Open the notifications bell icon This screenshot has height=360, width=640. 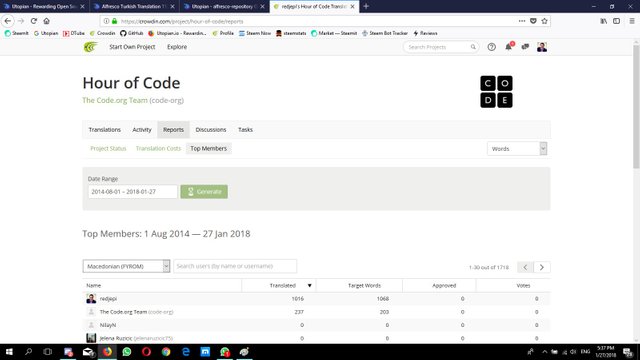[509, 47]
